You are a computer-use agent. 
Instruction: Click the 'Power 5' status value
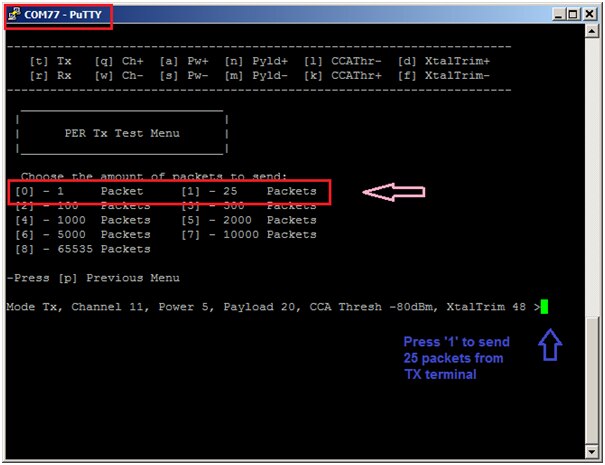coord(186,307)
